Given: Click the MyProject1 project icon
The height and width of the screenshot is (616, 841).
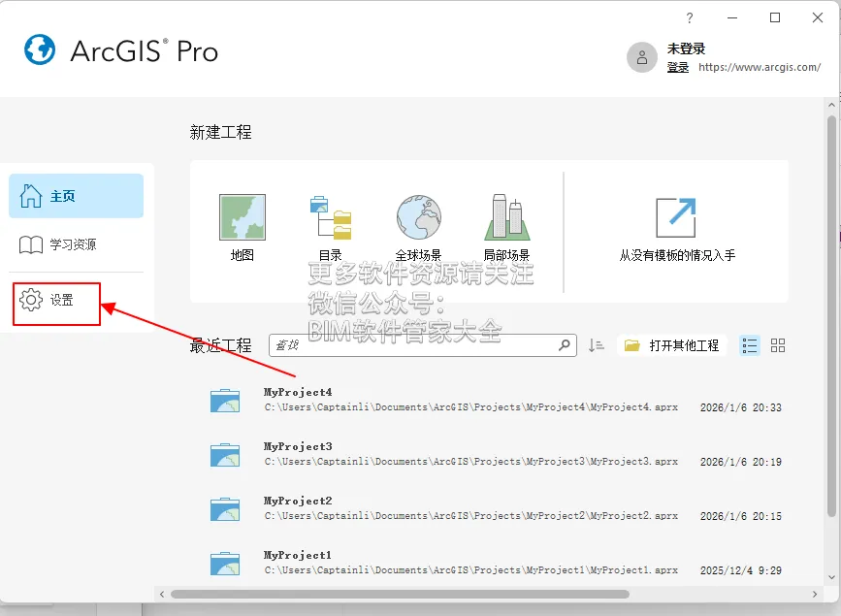Looking at the screenshot, I should pyautogui.click(x=225, y=564).
